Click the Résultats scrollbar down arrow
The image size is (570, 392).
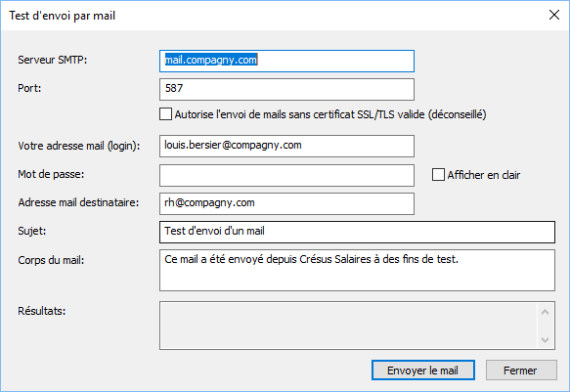(545, 339)
